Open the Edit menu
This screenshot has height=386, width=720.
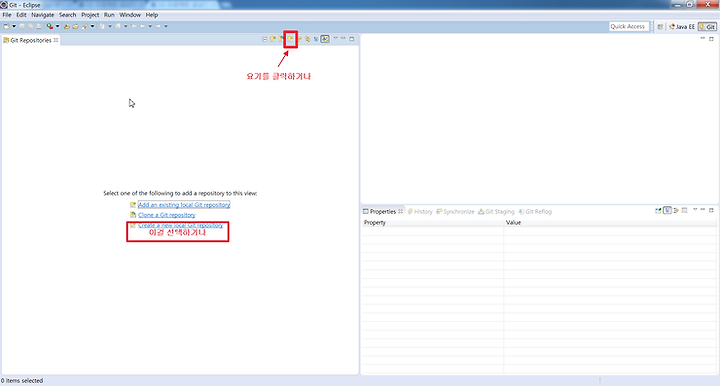[21, 15]
